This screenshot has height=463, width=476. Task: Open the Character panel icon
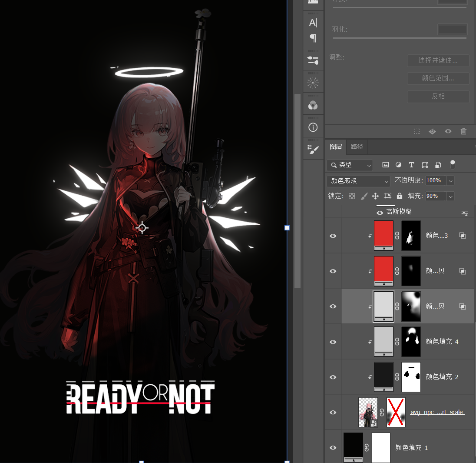click(313, 23)
